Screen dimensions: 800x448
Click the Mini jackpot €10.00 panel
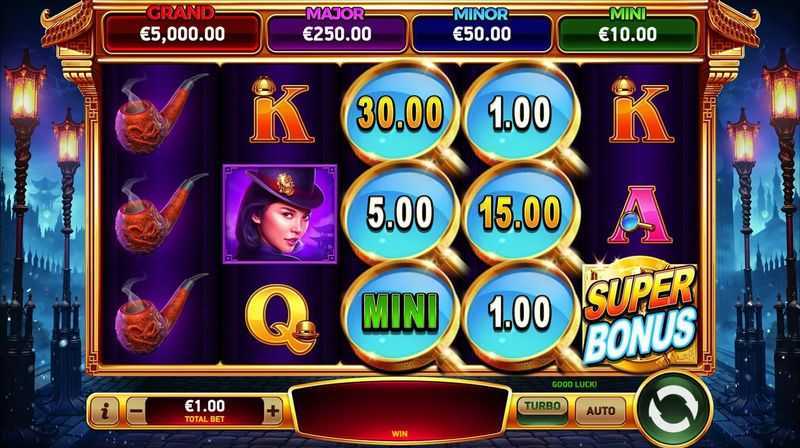[628, 32]
